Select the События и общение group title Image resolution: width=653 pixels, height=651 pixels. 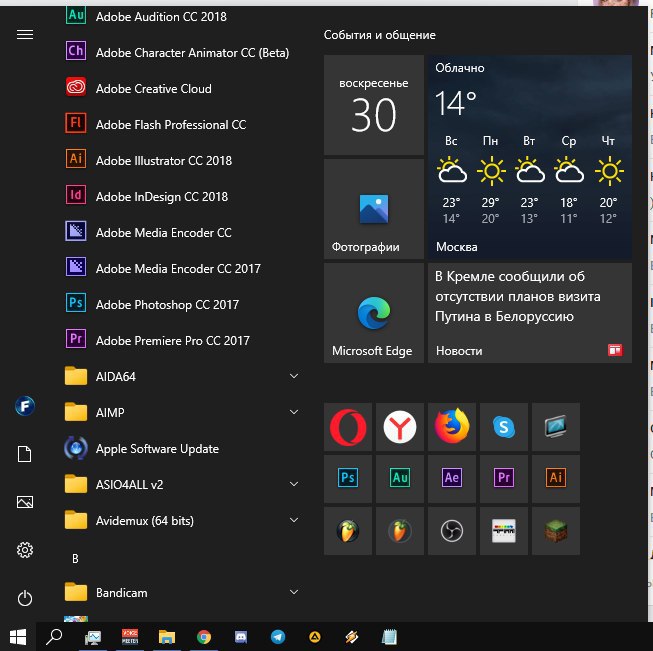click(x=379, y=35)
